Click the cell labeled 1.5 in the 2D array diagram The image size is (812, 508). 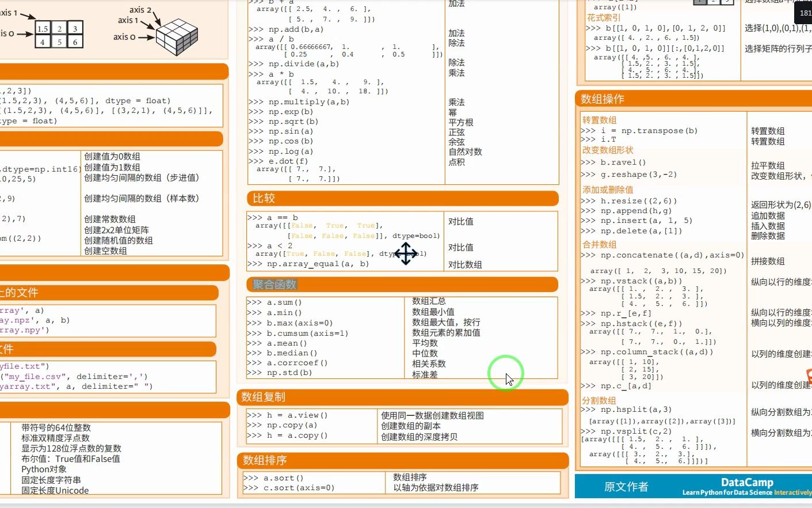[x=43, y=28]
